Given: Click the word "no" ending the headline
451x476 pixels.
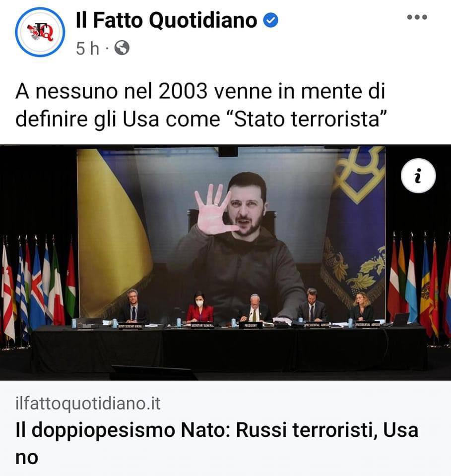Looking at the screenshot, I should (27, 458).
